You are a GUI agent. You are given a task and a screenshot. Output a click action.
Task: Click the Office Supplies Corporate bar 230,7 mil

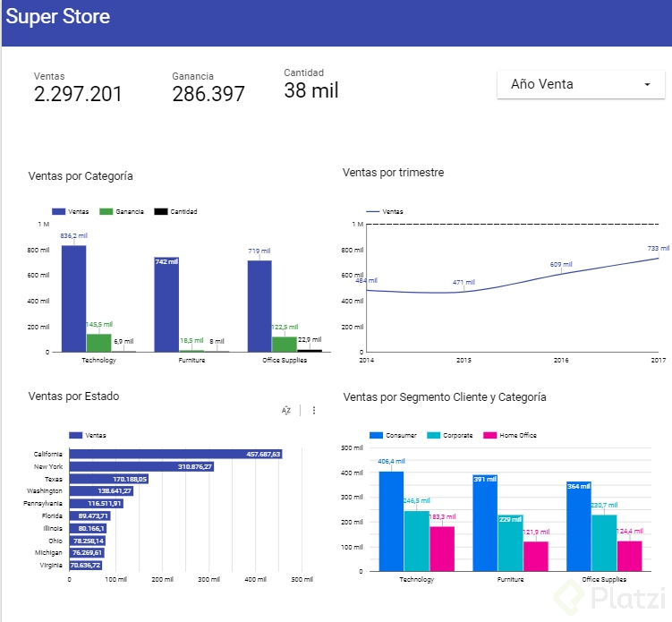click(x=604, y=542)
